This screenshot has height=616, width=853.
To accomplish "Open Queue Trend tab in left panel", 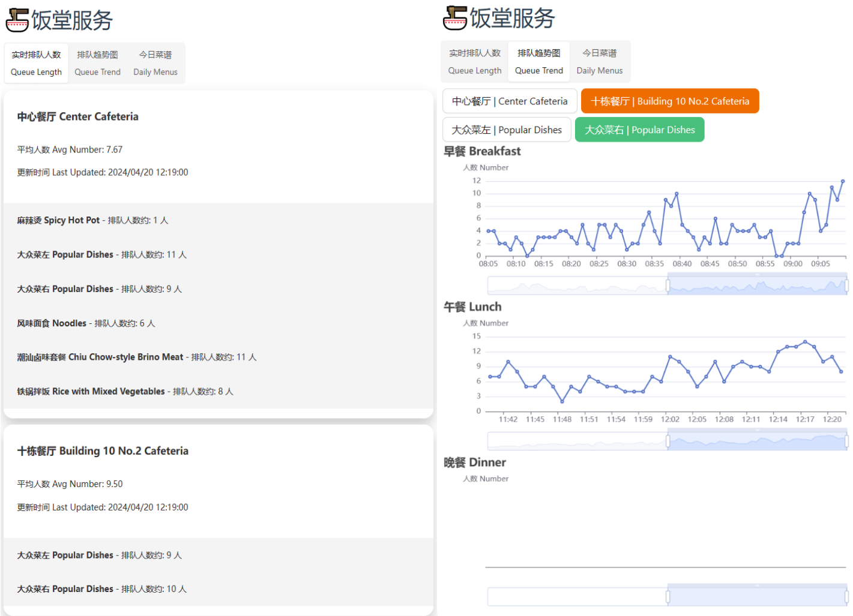I will [x=97, y=63].
